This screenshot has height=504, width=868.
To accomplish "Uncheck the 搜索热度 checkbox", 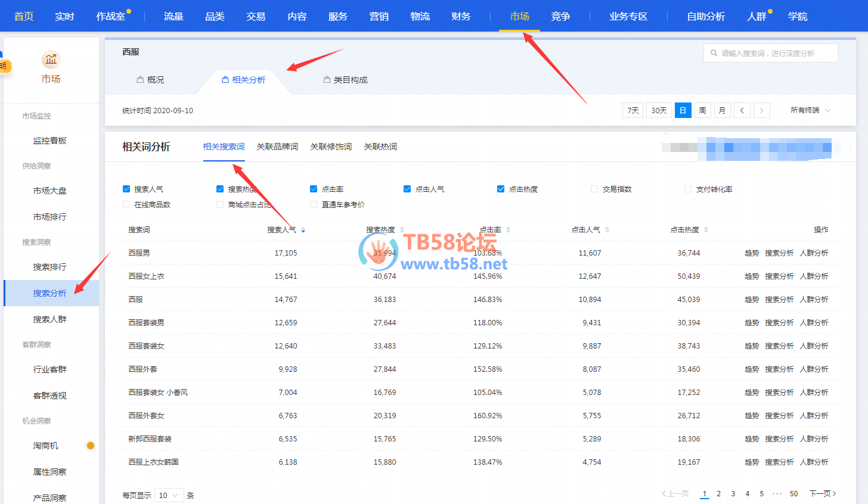I will tap(220, 189).
